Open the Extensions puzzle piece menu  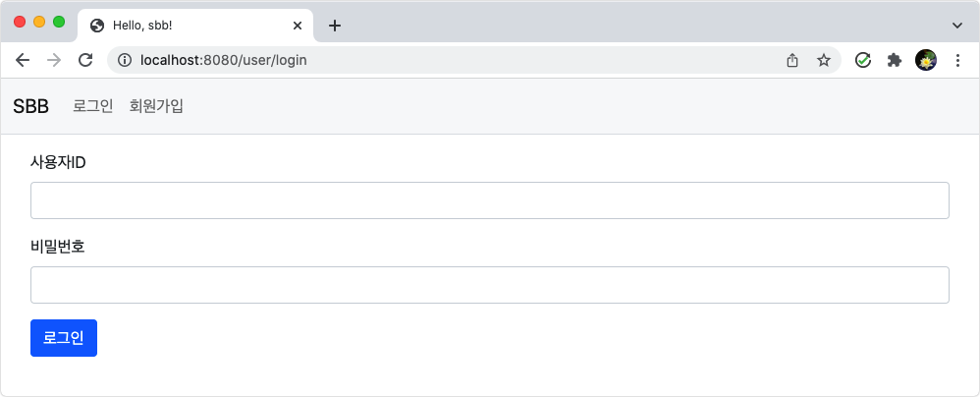pyautogui.click(x=895, y=60)
